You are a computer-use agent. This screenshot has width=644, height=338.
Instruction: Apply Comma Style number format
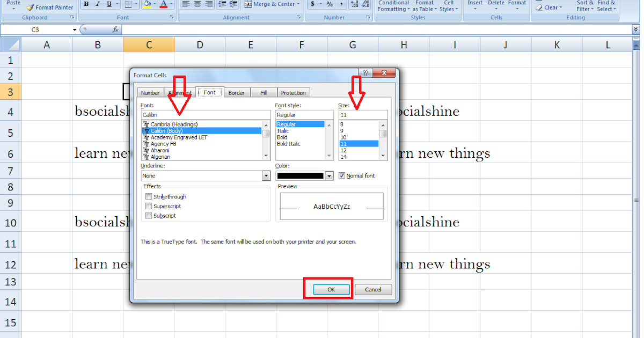[x=341, y=4]
